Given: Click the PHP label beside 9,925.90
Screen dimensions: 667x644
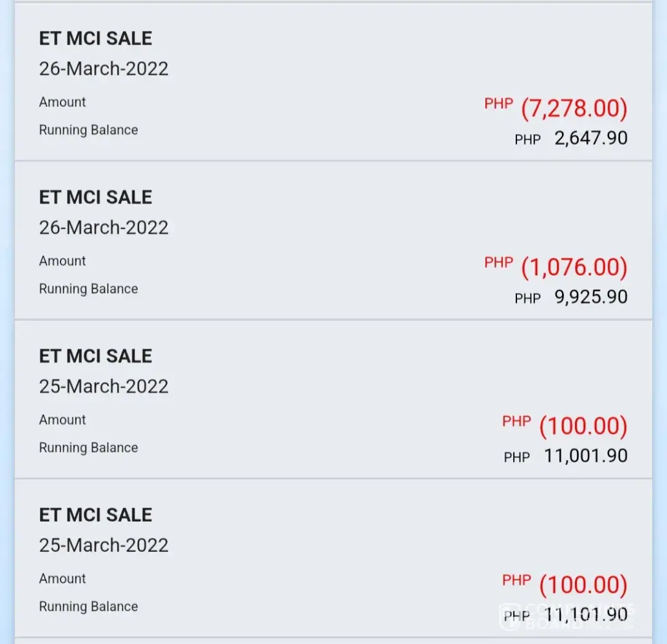Looking at the screenshot, I should pyautogui.click(x=527, y=299).
